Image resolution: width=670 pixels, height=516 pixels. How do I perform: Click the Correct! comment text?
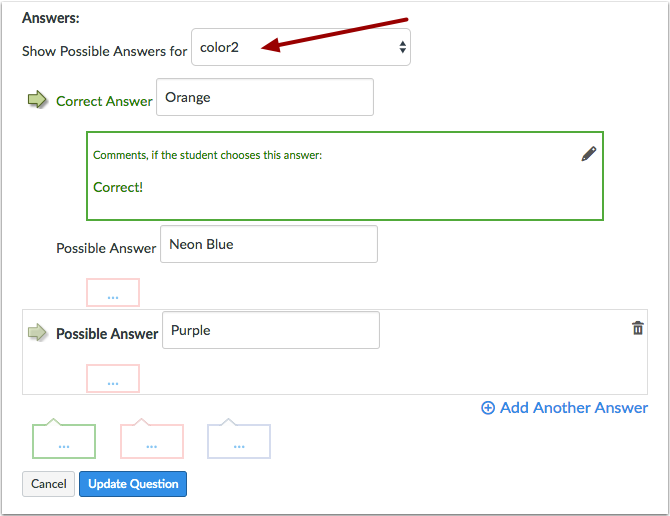point(118,187)
